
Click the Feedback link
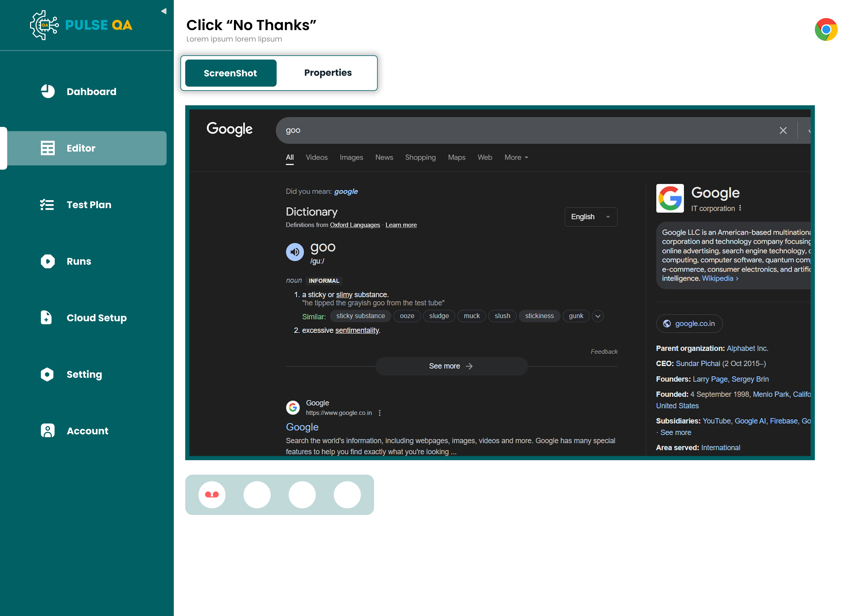point(604,352)
